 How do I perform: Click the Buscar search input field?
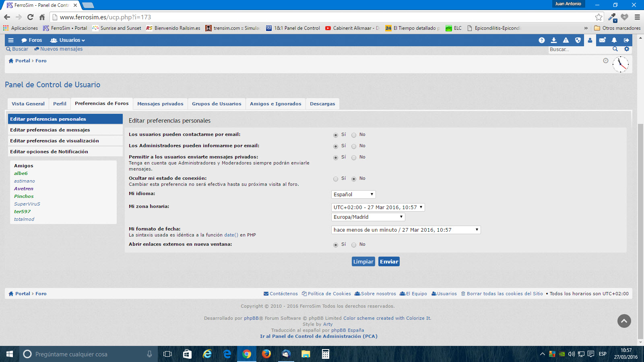[x=579, y=49]
